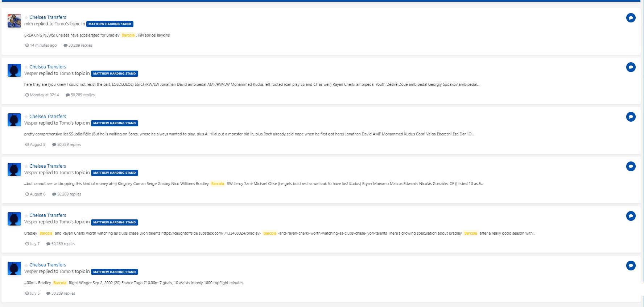This screenshot has width=644, height=307.
Task: Click the '14 minutes ago' timestamp
Action: (x=41, y=46)
